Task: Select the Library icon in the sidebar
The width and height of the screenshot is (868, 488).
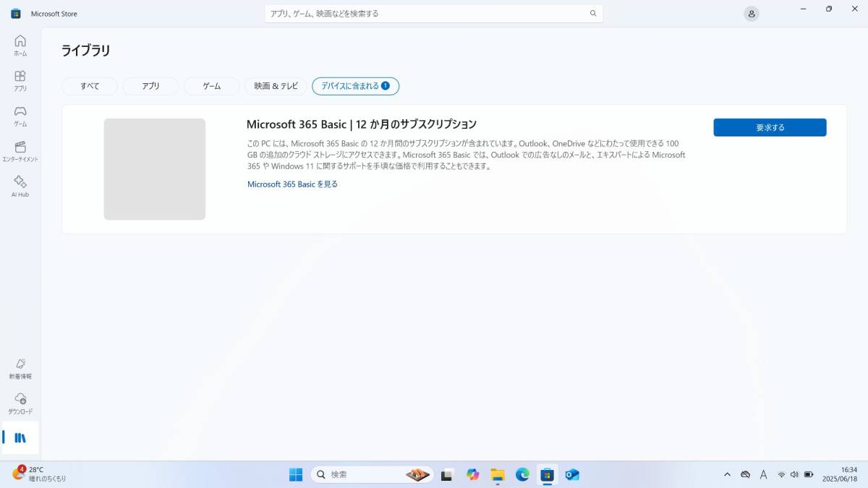Action: coord(20,437)
